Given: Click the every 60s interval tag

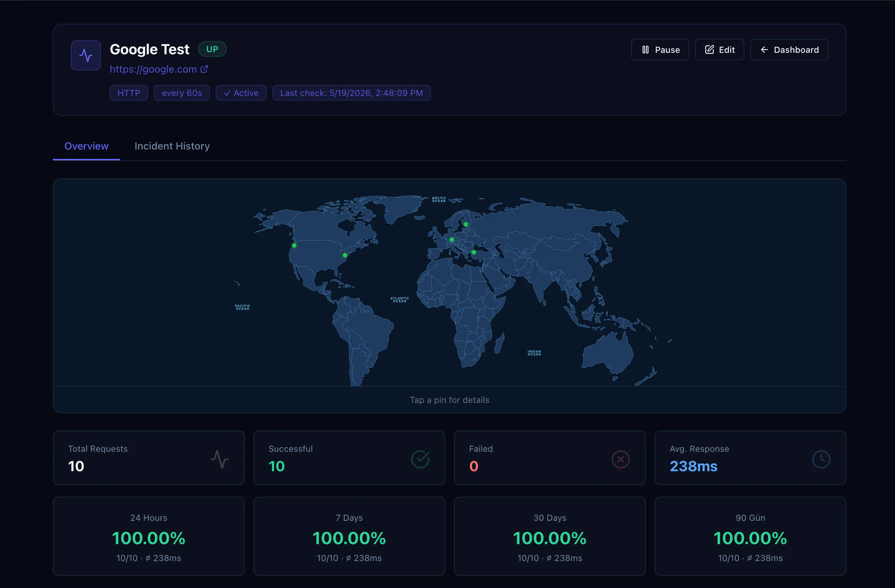Looking at the screenshot, I should 182,93.
